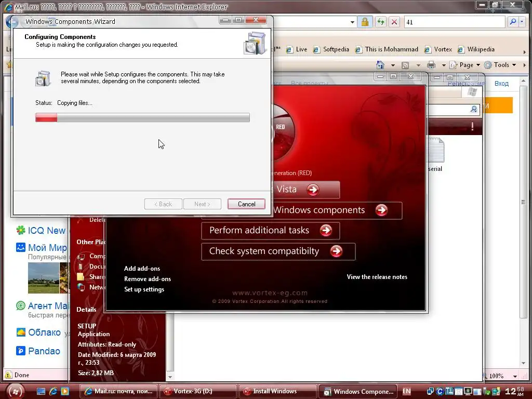Expand the Home button dropdown arrow
The height and width of the screenshot is (399, 532).
[x=393, y=65]
